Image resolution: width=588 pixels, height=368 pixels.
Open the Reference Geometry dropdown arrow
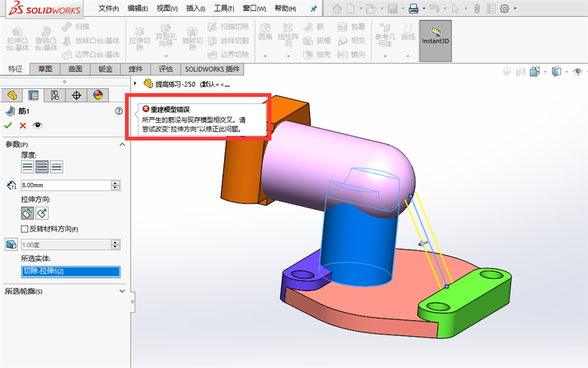tap(385, 56)
